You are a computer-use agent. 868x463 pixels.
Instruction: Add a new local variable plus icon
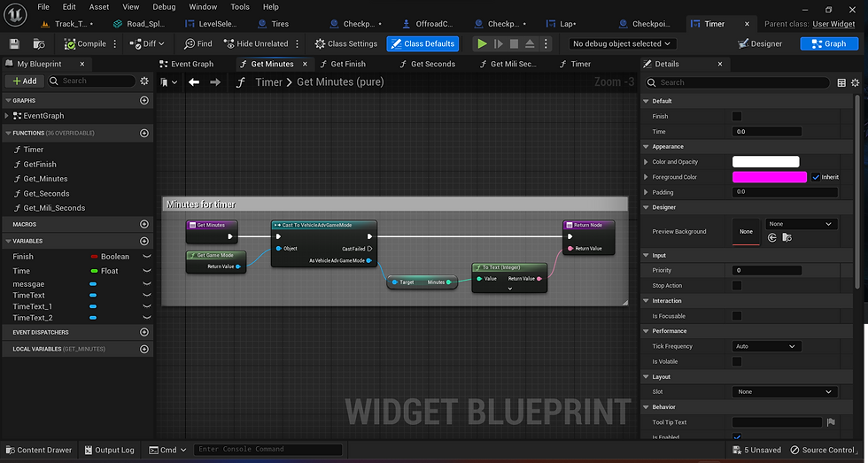[144, 349]
